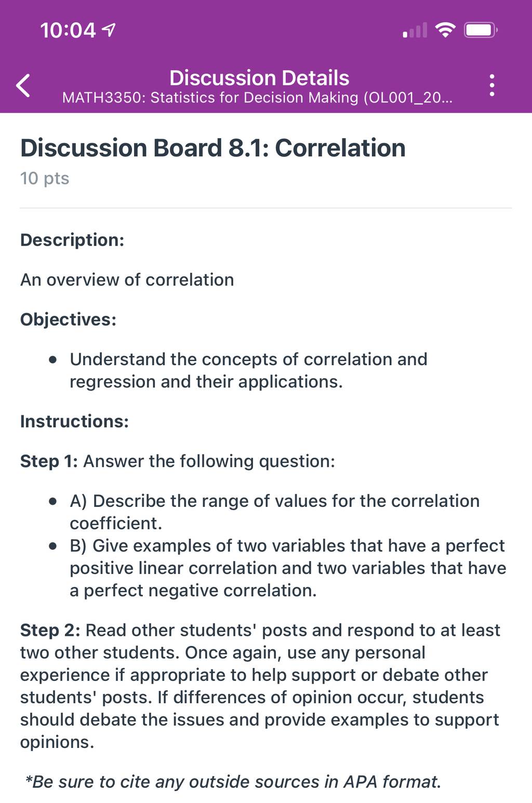Tap the battery indicator icon
The image size is (532, 803).
click(x=481, y=30)
